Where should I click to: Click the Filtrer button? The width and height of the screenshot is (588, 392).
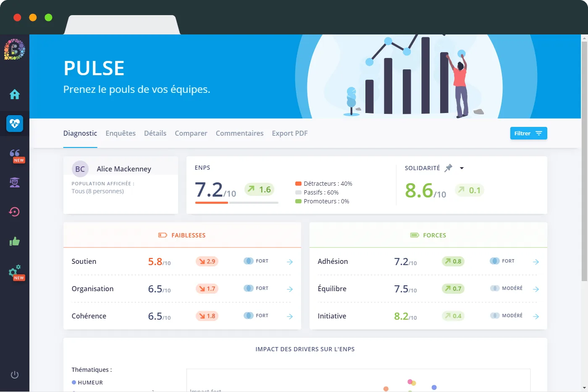pos(528,133)
